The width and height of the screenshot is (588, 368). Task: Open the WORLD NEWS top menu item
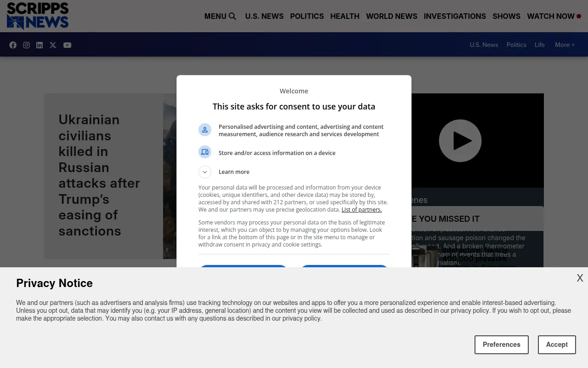pyautogui.click(x=391, y=16)
